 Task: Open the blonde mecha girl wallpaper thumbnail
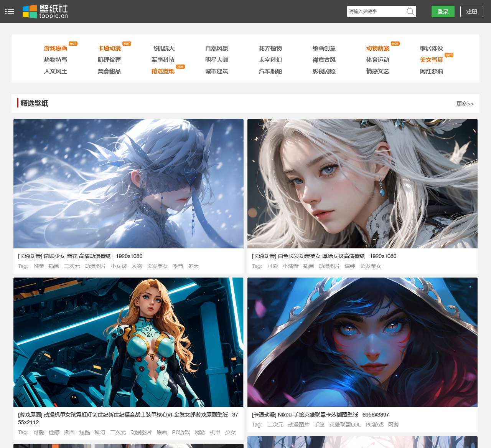(129, 342)
